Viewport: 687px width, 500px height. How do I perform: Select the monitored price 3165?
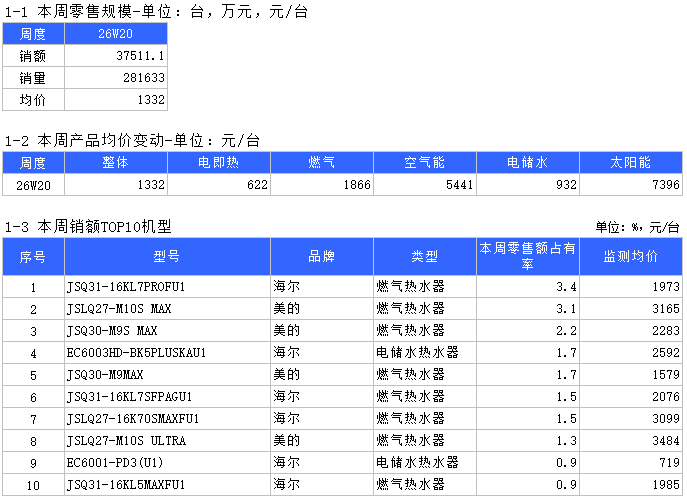[666, 309]
